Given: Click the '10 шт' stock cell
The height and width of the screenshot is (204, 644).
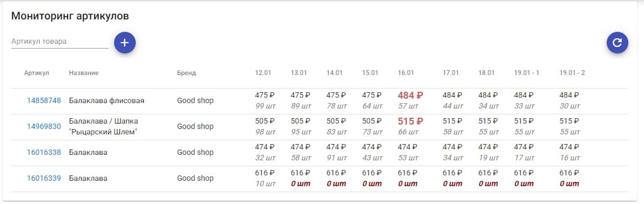Looking at the screenshot, I should 265,183.
